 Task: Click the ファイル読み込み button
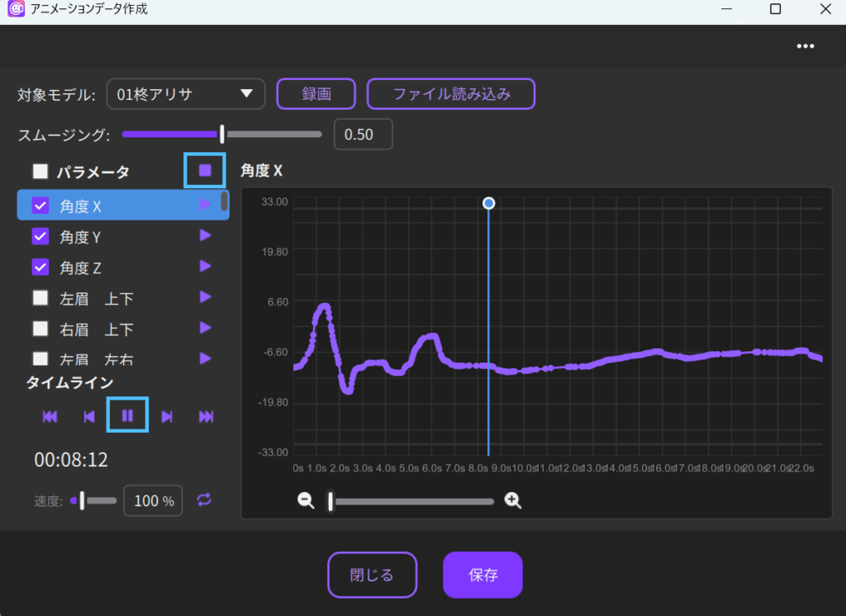coord(451,94)
